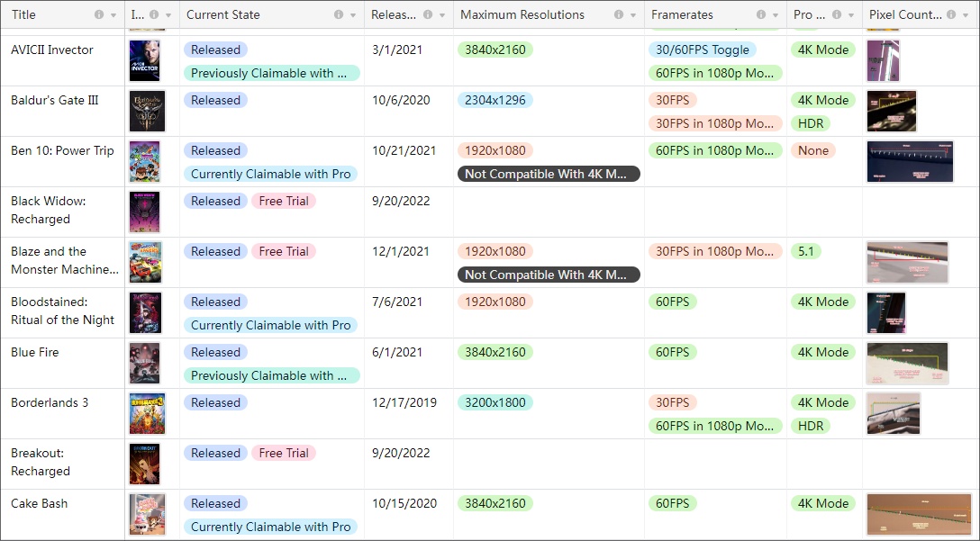Click the info icon in the Pixel Count header
This screenshot has height=541, width=980.
(951, 14)
